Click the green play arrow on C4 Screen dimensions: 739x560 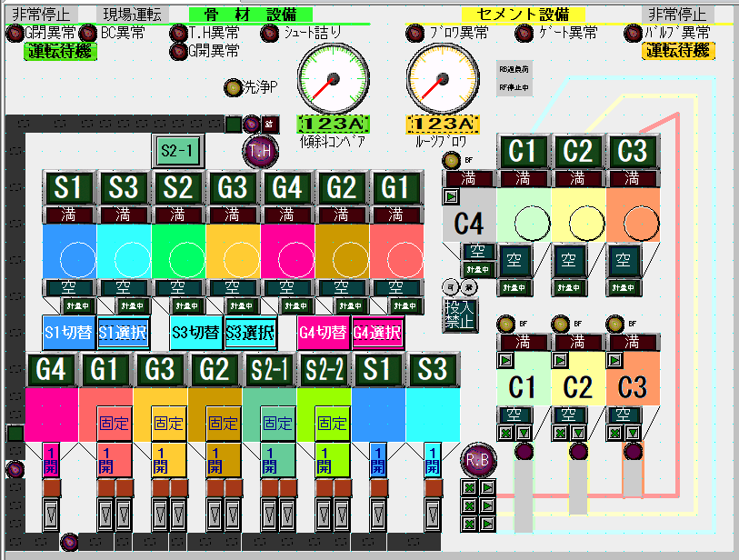point(451,196)
